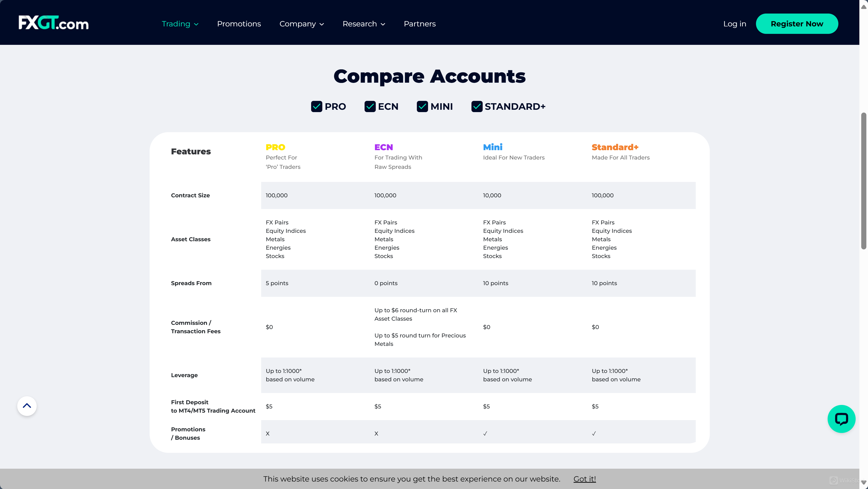Disable the MINI account filter
The image size is (868, 489).
(422, 106)
